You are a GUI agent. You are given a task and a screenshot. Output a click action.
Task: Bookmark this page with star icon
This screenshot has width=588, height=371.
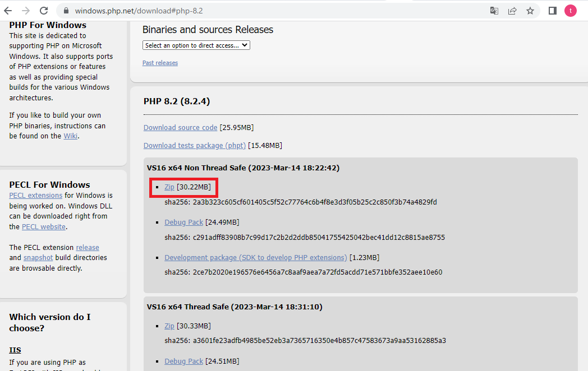tap(530, 11)
